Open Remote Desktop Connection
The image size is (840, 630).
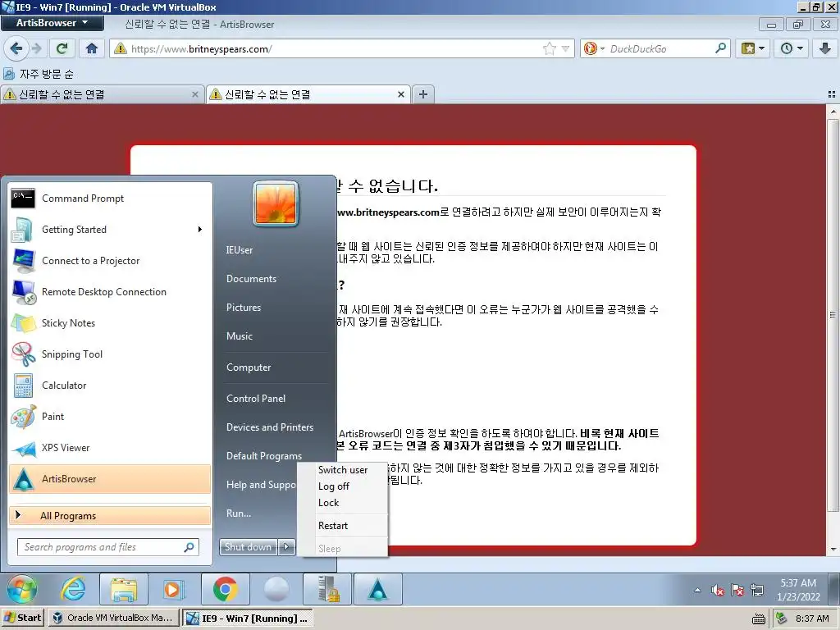click(110, 292)
